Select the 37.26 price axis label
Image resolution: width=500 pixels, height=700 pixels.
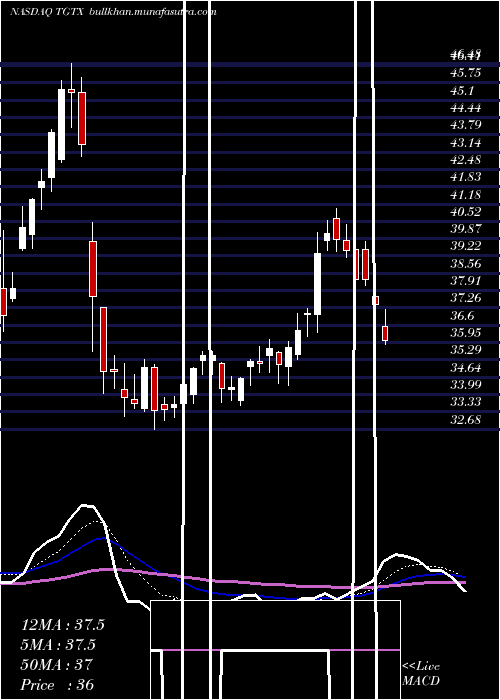tap(466, 298)
